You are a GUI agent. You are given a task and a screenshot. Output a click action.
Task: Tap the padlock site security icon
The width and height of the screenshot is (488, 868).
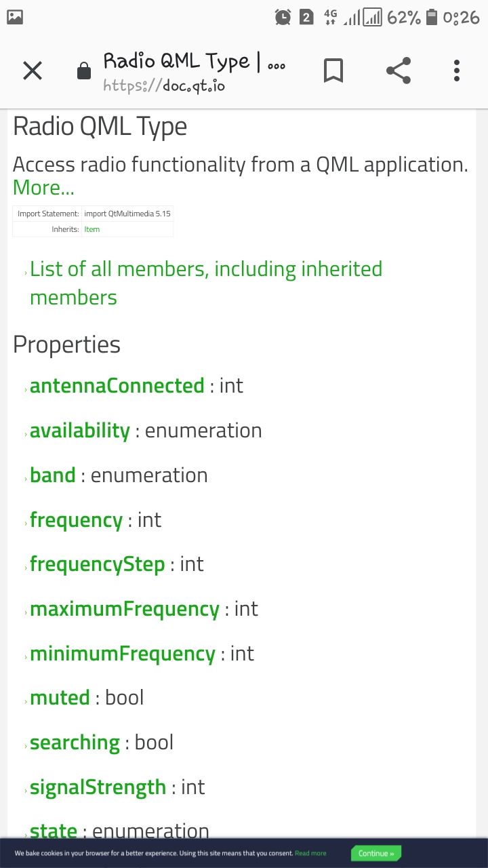[84, 71]
